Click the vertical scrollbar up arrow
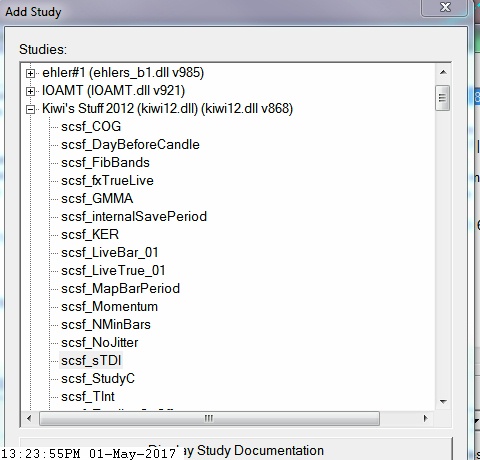The height and width of the screenshot is (460, 480). click(x=443, y=72)
